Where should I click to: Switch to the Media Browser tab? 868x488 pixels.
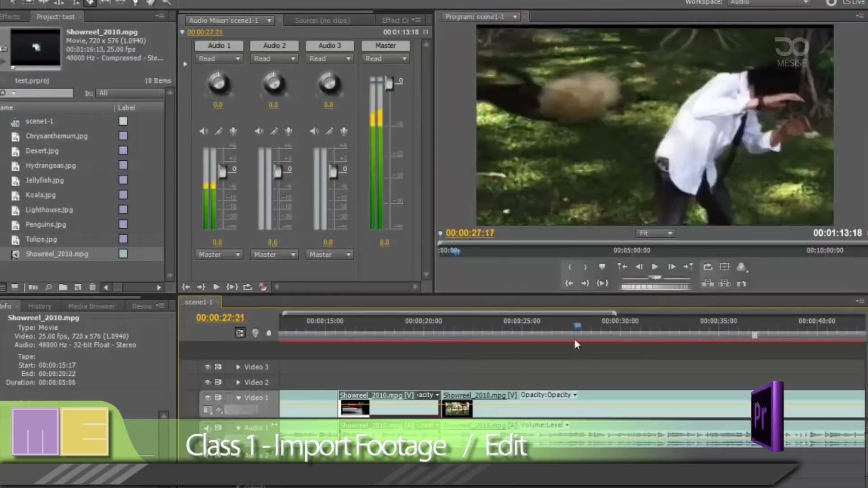pos(92,306)
